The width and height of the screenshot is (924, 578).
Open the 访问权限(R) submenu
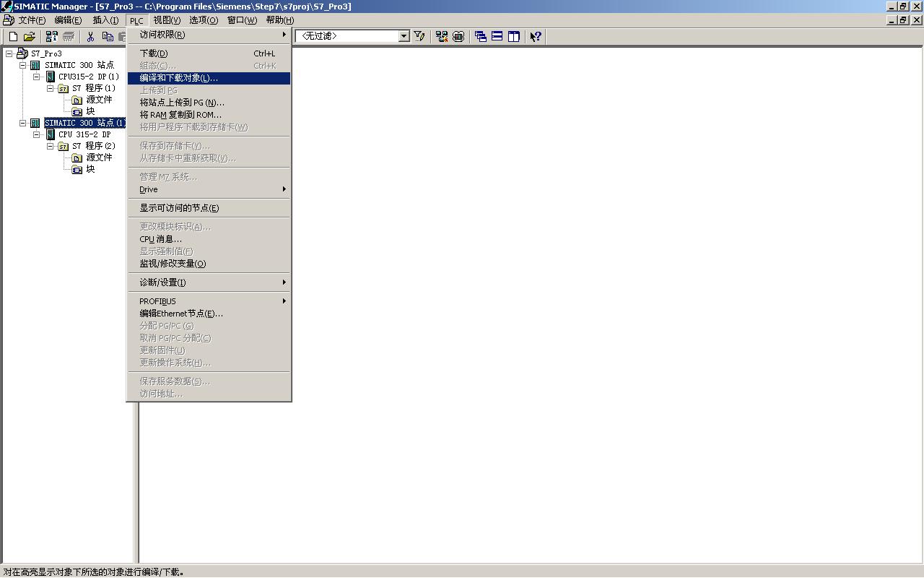click(x=209, y=35)
